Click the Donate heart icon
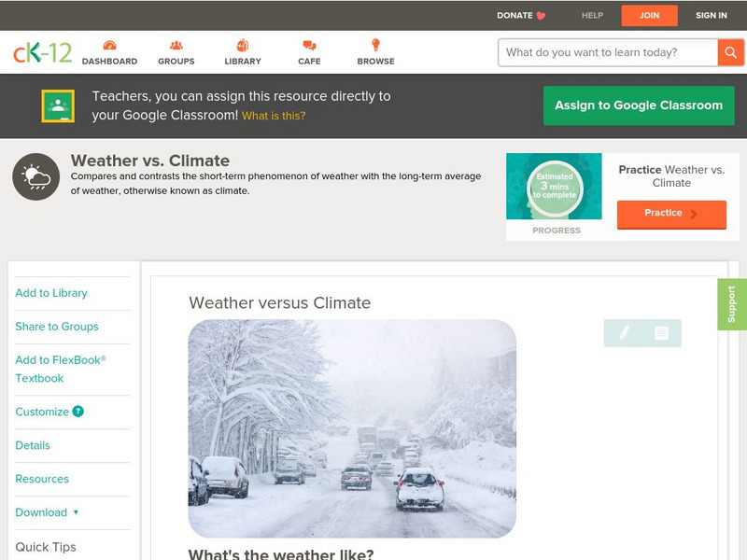The height and width of the screenshot is (560, 747). [541, 16]
